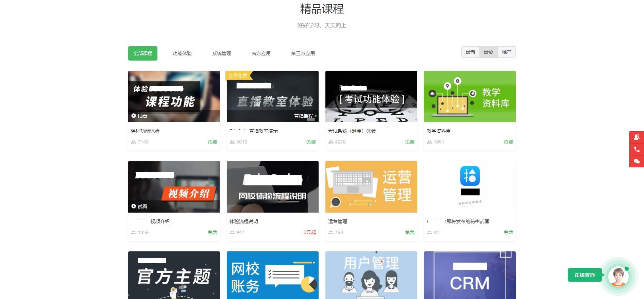The width and height of the screenshot is (644, 299).
Task: Choose the 官方应用 category tab
Action: coord(261,53)
